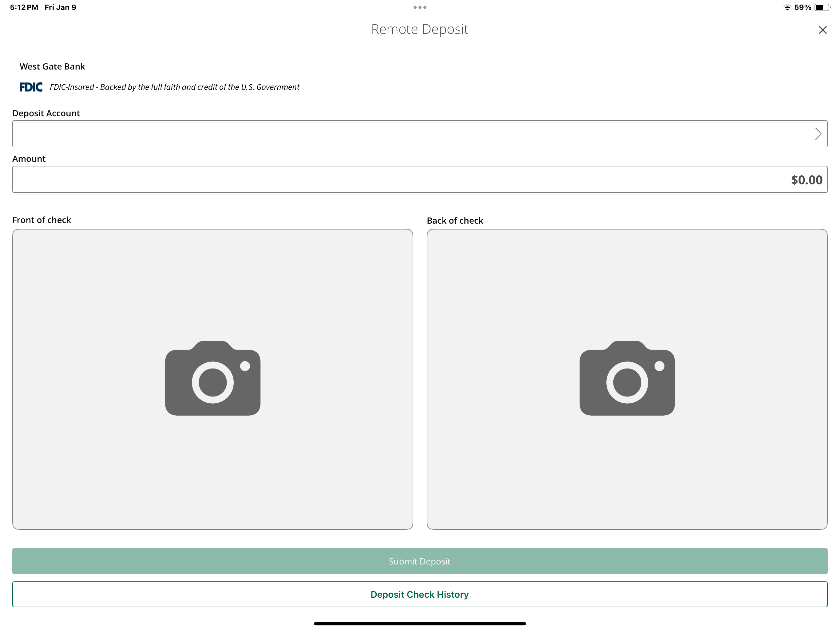This screenshot has height=630, width=840.
Task: Click the Amount input field
Action: (x=420, y=179)
